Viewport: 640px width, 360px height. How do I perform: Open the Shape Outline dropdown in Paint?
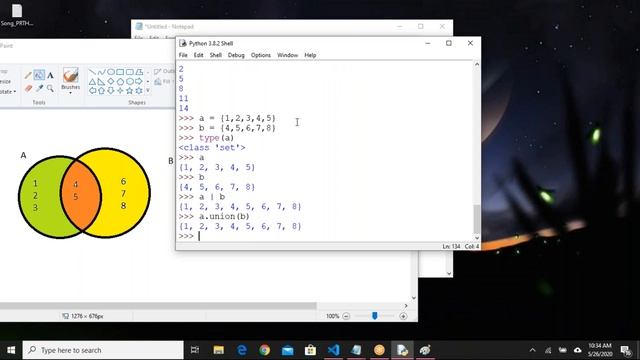[x=164, y=71]
